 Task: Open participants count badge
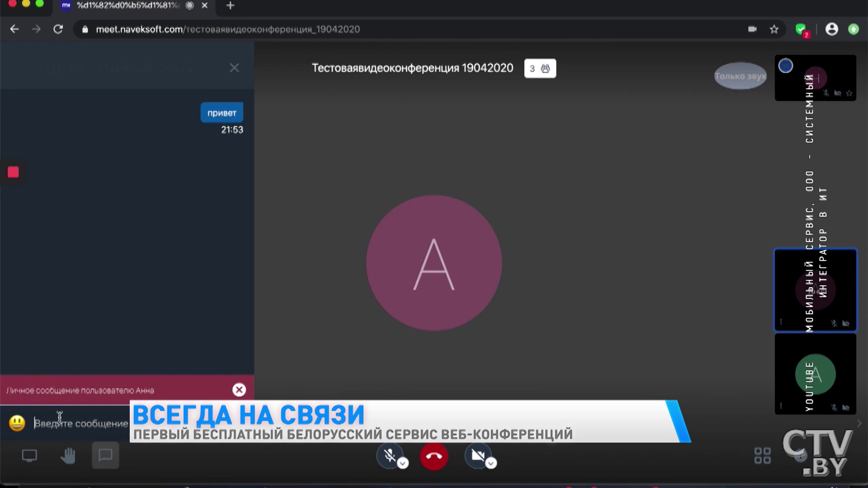point(540,68)
